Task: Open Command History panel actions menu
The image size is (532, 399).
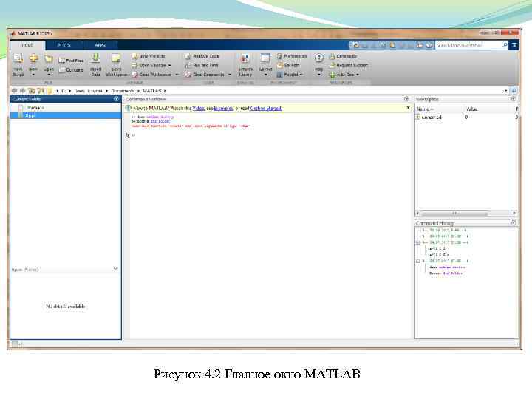Action: [514, 223]
